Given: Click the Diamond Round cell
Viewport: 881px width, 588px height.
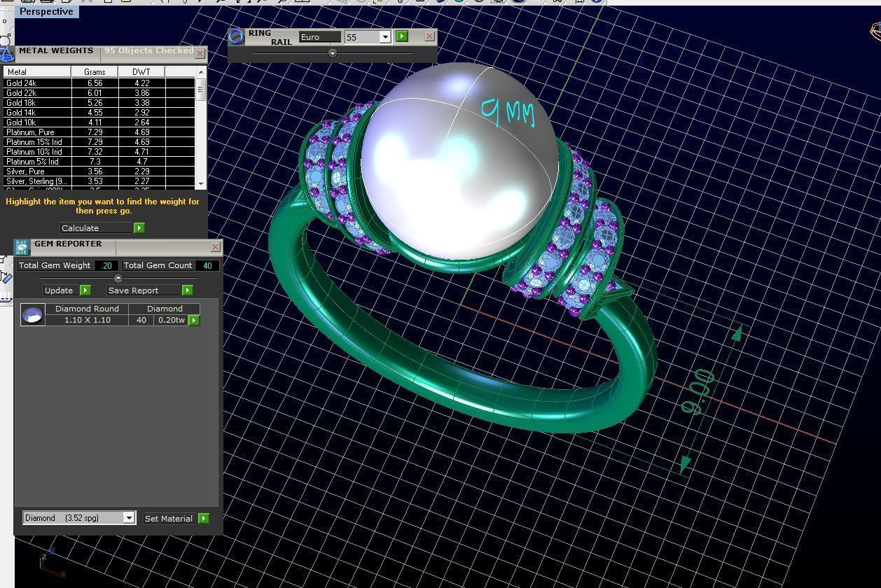Looking at the screenshot, I should pyautogui.click(x=87, y=309).
